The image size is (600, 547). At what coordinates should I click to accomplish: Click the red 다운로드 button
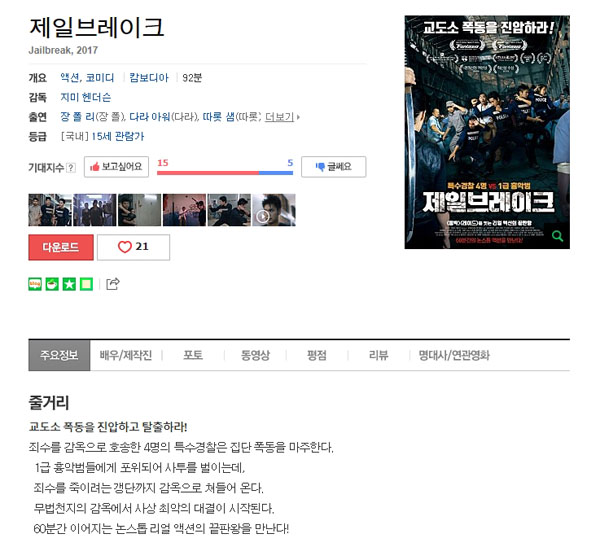pyautogui.click(x=61, y=247)
